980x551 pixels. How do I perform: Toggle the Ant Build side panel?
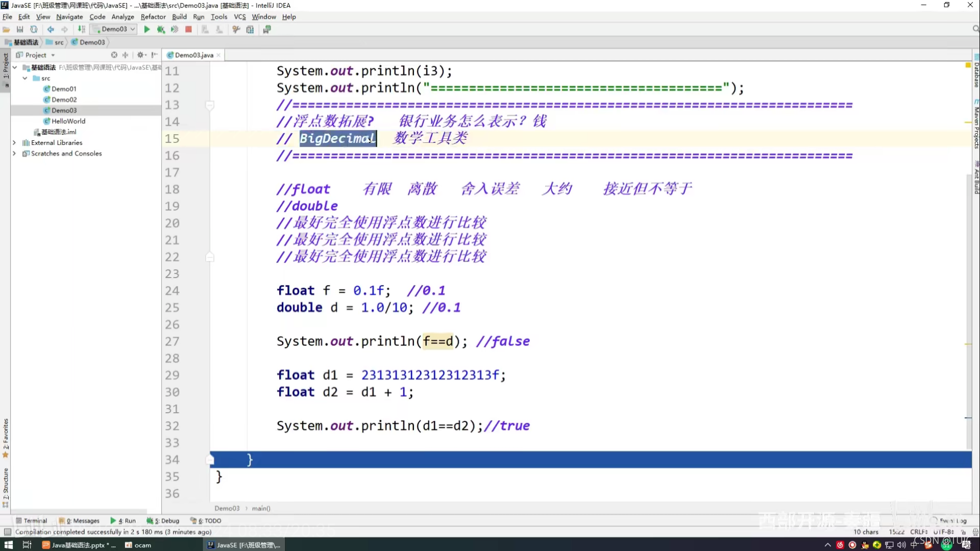[x=976, y=178]
